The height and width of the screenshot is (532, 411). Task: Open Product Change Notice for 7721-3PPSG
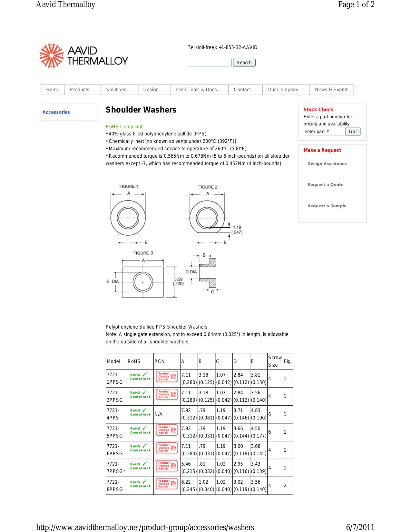[167, 394]
